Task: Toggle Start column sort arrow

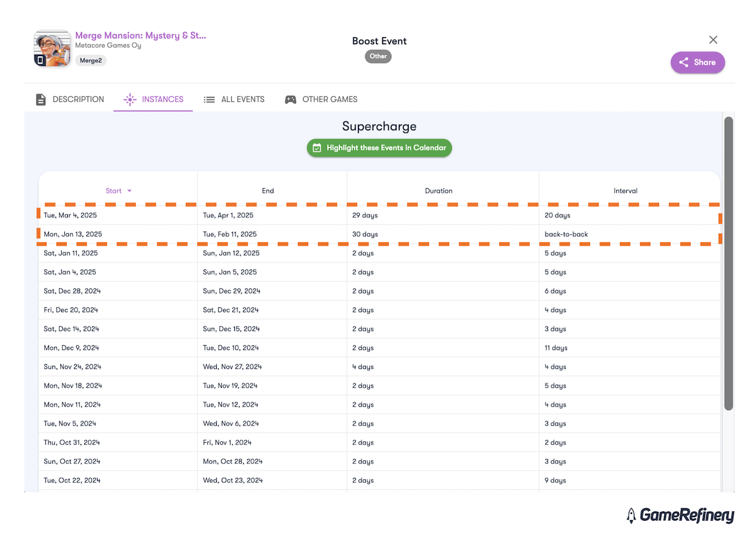Action: click(x=130, y=191)
